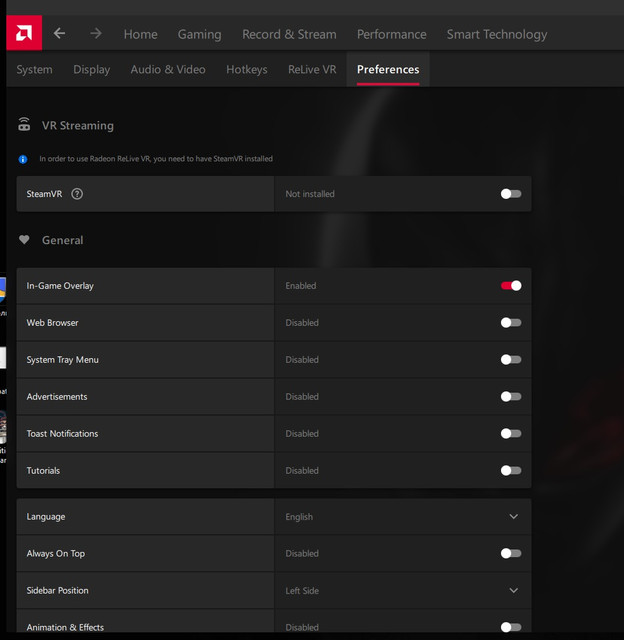Click the 'Advertisements' label
The height and width of the screenshot is (640, 624).
[x=57, y=396]
